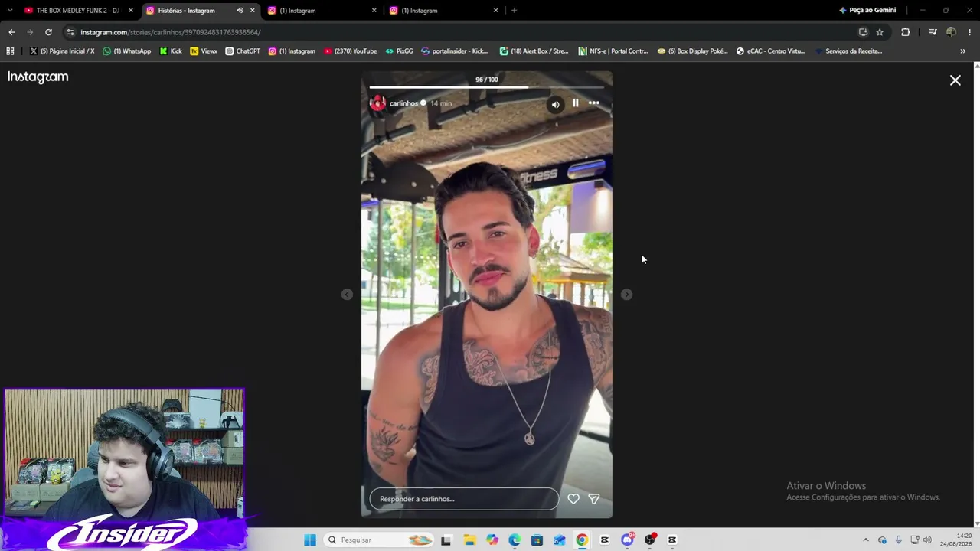Open the 'NFS-e | Portal Contr...' bookmark
The width and height of the screenshot is (980, 551).
point(613,51)
